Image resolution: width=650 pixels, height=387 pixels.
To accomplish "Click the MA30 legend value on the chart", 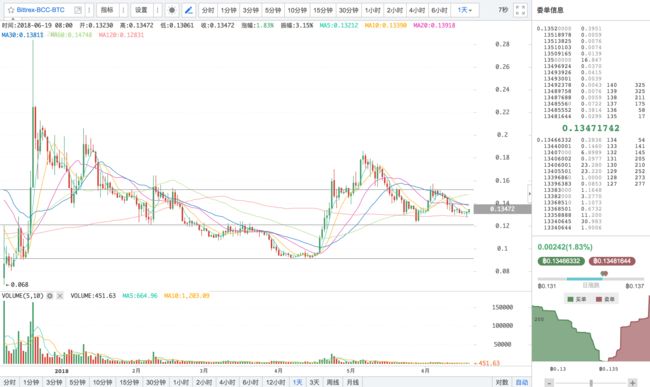I will (x=22, y=35).
